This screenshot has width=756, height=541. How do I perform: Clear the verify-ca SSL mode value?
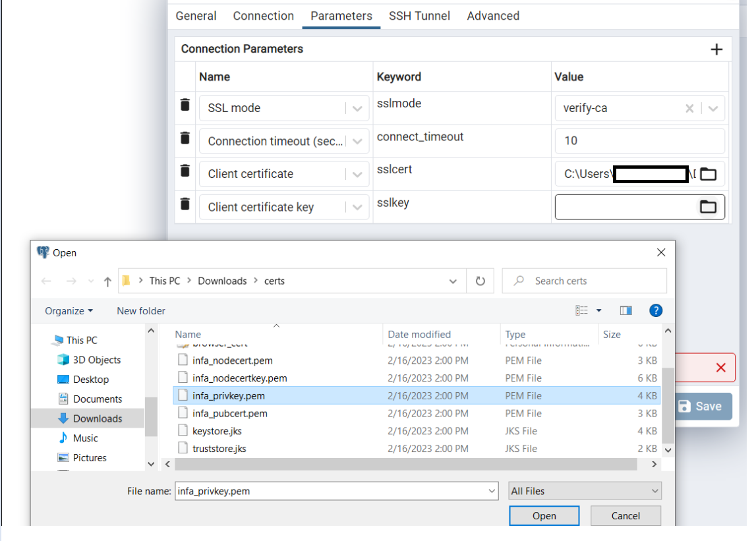689,109
